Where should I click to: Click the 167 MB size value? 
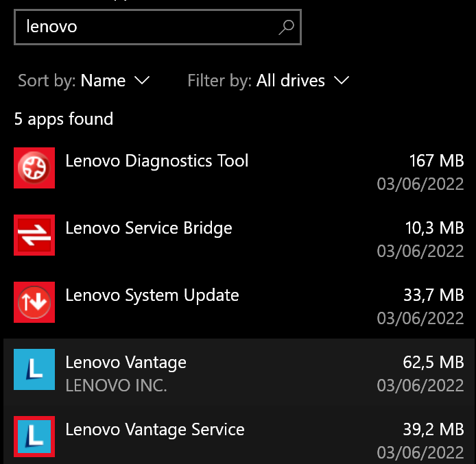(x=436, y=161)
